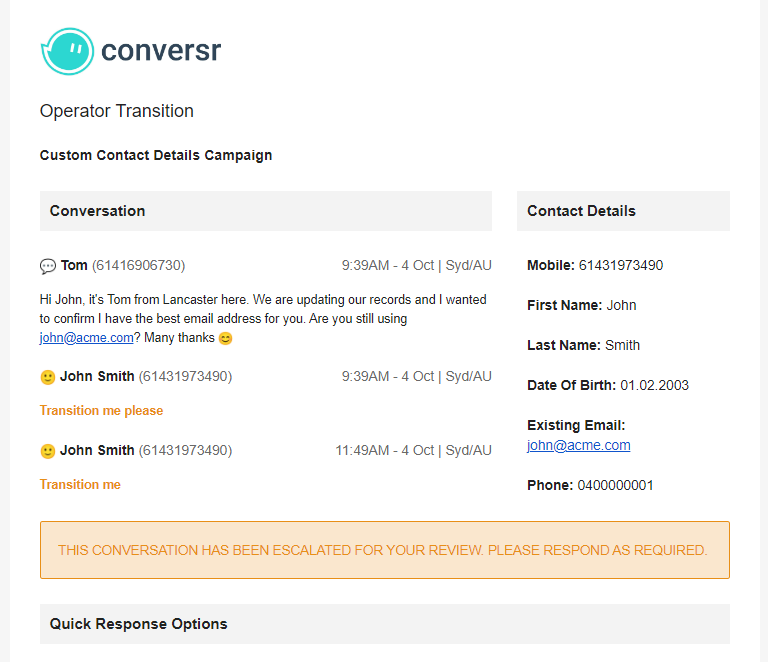
Task: Click the conversr wordmark text
Action: (161, 50)
